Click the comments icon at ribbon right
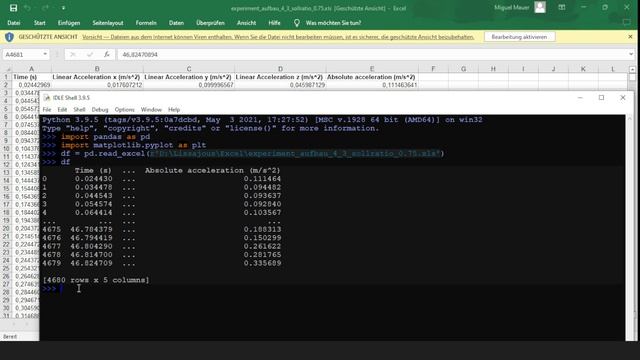The width and height of the screenshot is (640, 360). click(627, 23)
